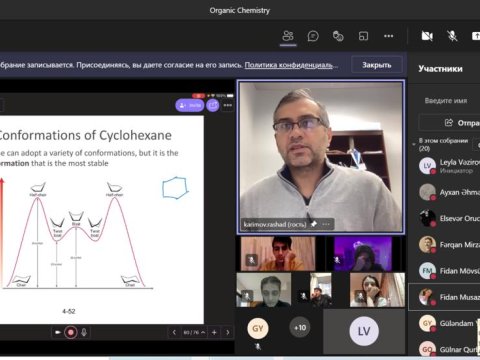This screenshot has height=360, width=480.
Task: Open the participants panel icon
Action: (x=288, y=36)
